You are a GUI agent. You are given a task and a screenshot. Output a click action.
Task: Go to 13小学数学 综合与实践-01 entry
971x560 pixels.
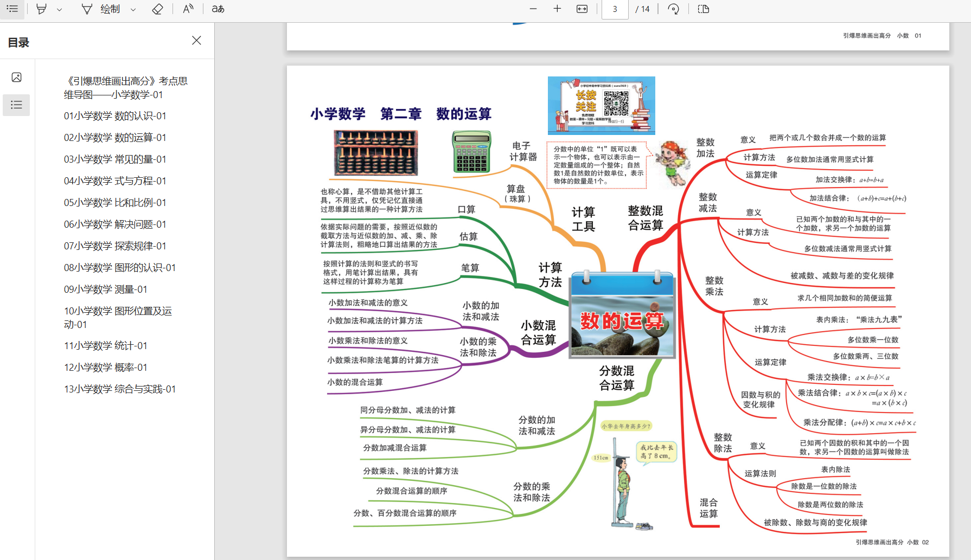pyautogui.click(x=120, y=389)
